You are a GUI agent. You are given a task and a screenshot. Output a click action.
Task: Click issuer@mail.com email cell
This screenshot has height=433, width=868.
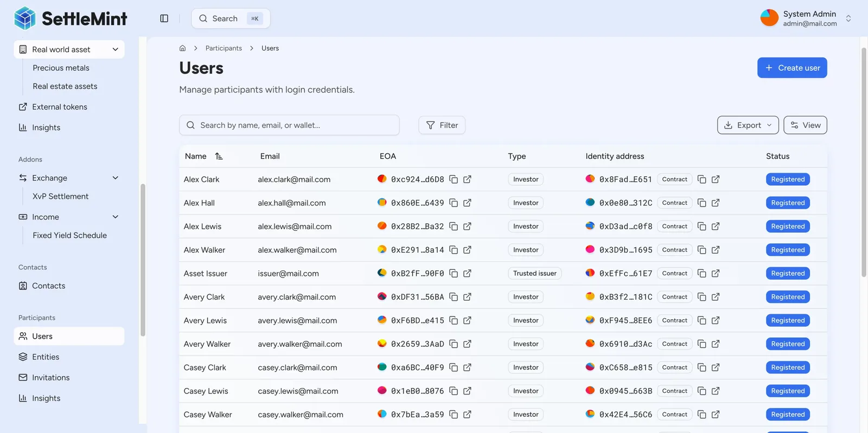pyautogui.click(x=288, y=274)
